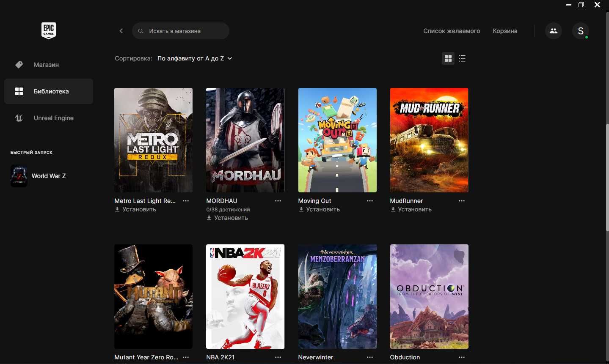The image size is (609, 364).
Task: Install MudRunner via Установить
Action: click(x=411, y=209)
